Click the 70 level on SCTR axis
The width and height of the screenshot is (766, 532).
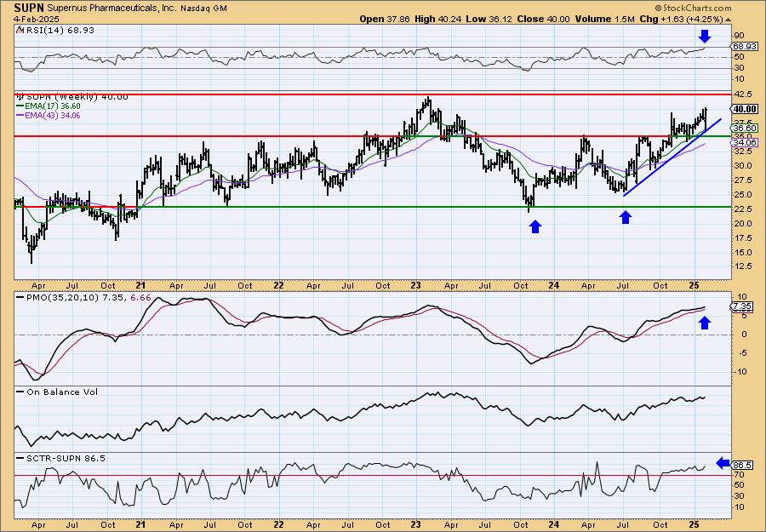[x=739, y=474]
